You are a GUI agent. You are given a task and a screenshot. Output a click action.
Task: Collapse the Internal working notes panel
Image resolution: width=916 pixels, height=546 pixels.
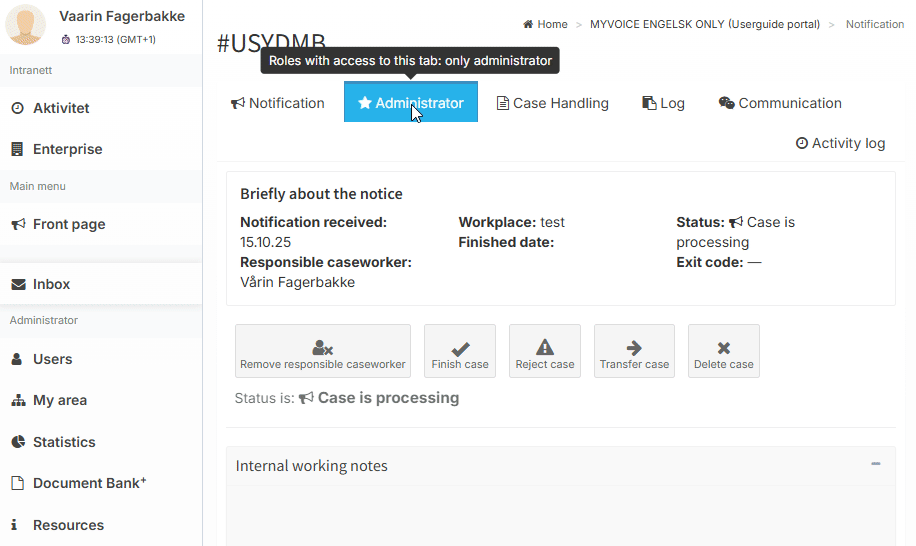(876, 464)
